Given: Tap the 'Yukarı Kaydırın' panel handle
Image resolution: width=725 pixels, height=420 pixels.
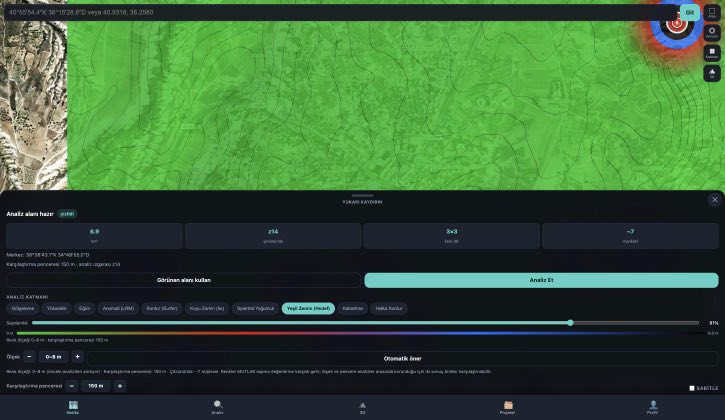Looking at the screenshot, I should [362, 199].
